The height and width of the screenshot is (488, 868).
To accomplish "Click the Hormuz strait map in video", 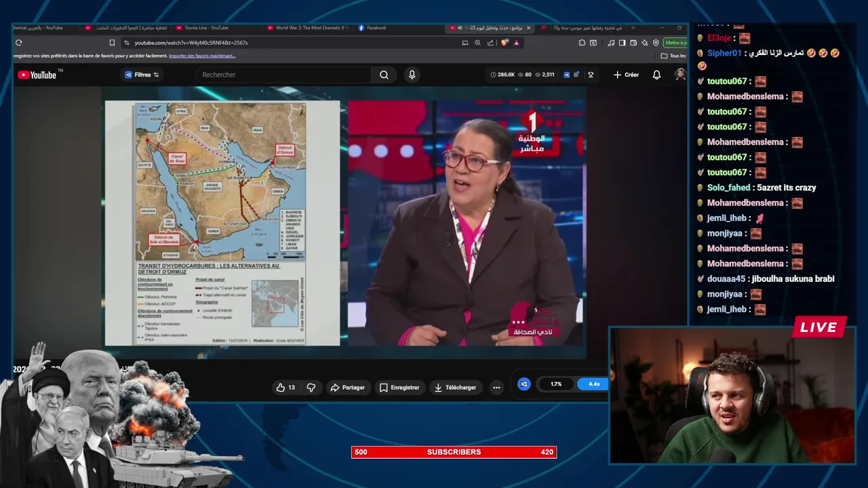I will click(x=221, y=182).
